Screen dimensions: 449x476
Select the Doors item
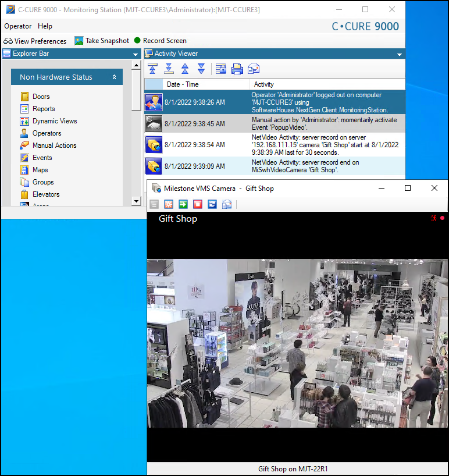tap(41, 97)
